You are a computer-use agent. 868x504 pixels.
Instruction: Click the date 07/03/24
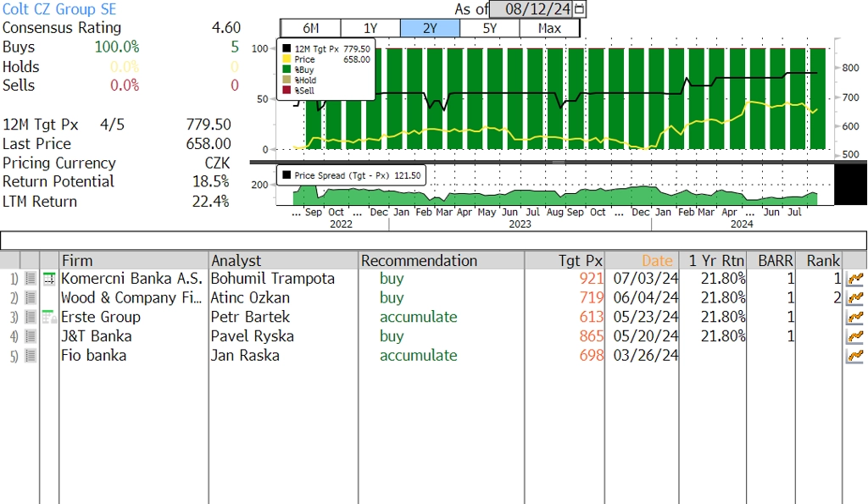[x=645, y=279]
